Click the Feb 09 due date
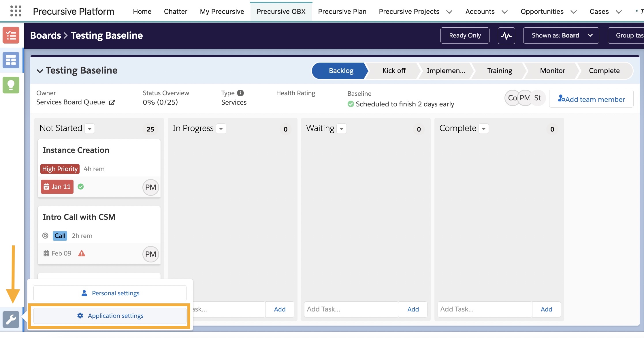 click(57, 253)
